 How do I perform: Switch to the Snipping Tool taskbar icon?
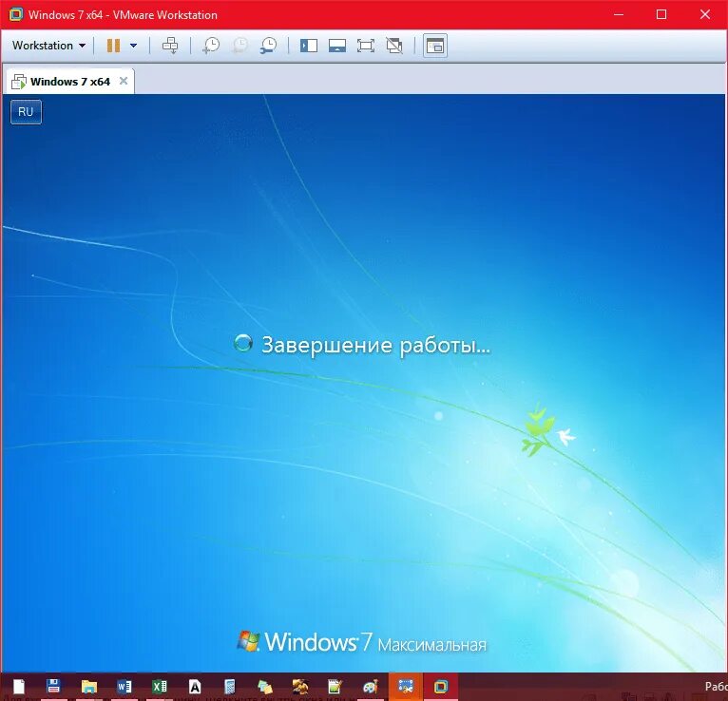(405, 687)
